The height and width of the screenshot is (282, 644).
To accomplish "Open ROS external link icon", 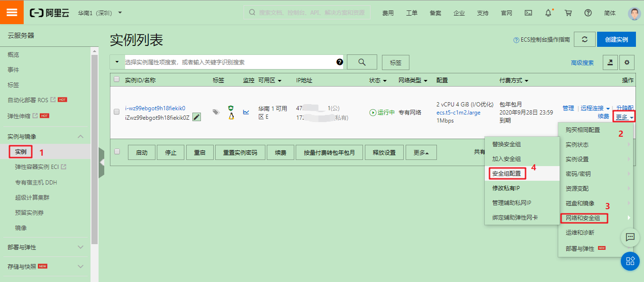I will coord(53,100).
